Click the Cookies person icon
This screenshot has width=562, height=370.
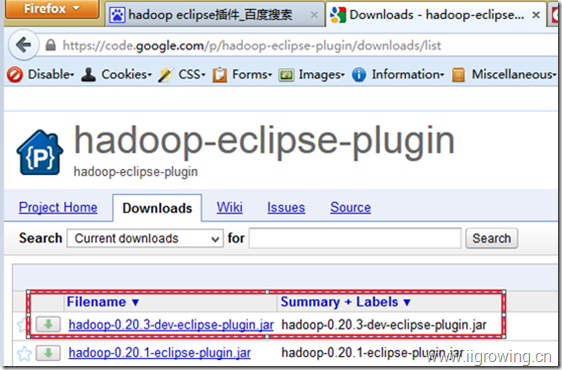coord(88,75)
